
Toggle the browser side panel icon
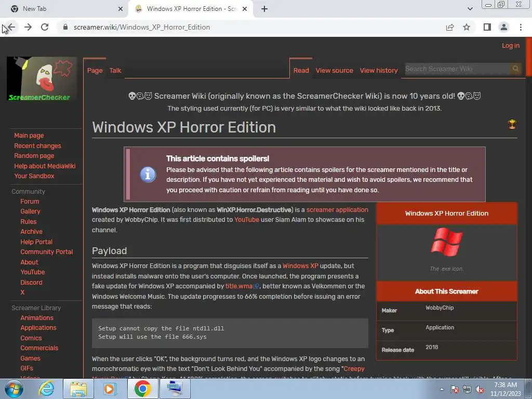coord(487,27)
